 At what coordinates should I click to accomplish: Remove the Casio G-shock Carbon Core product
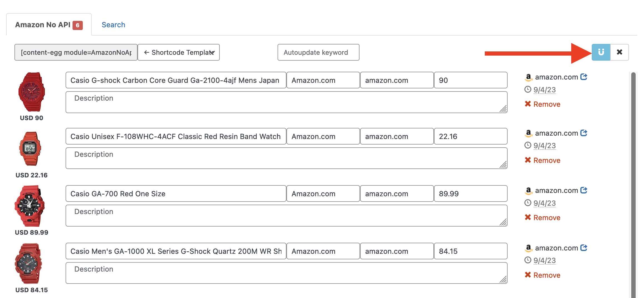542,104
